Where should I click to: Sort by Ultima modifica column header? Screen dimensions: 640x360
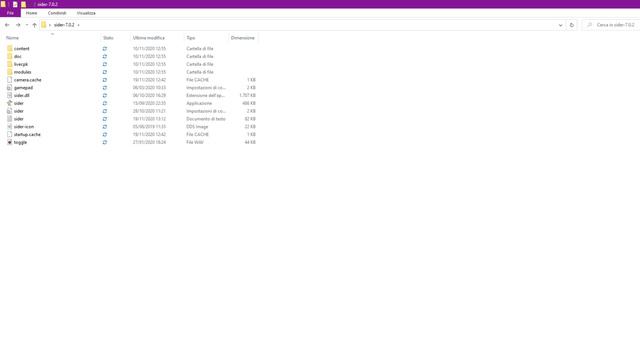tap(149, 38)
